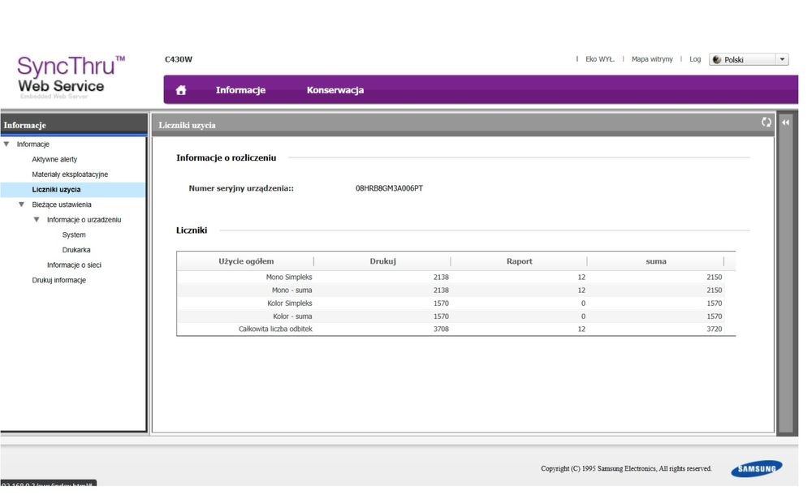Click the total suma value 3720
812x504 pixels.
pos(714,329)
